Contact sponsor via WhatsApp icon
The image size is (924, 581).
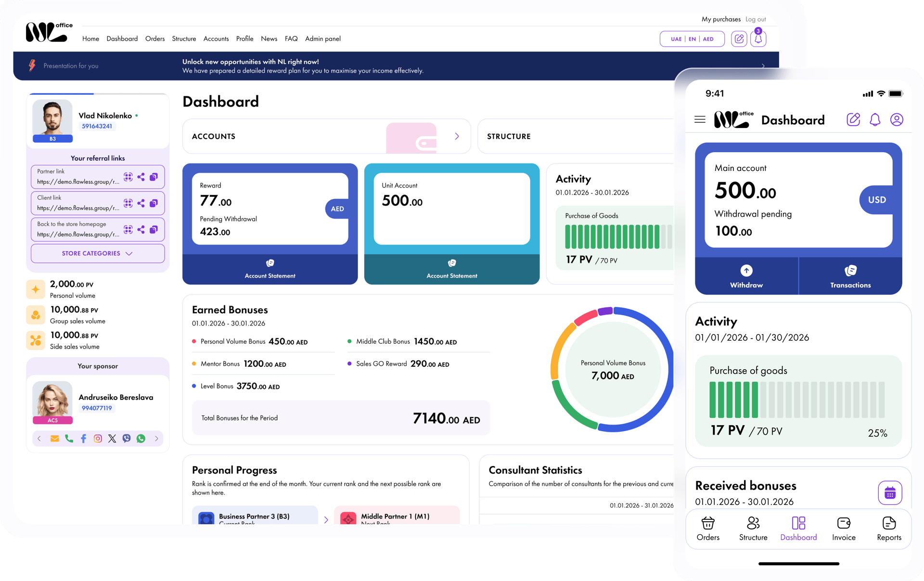pyautogui.click(x=141, y=439)
